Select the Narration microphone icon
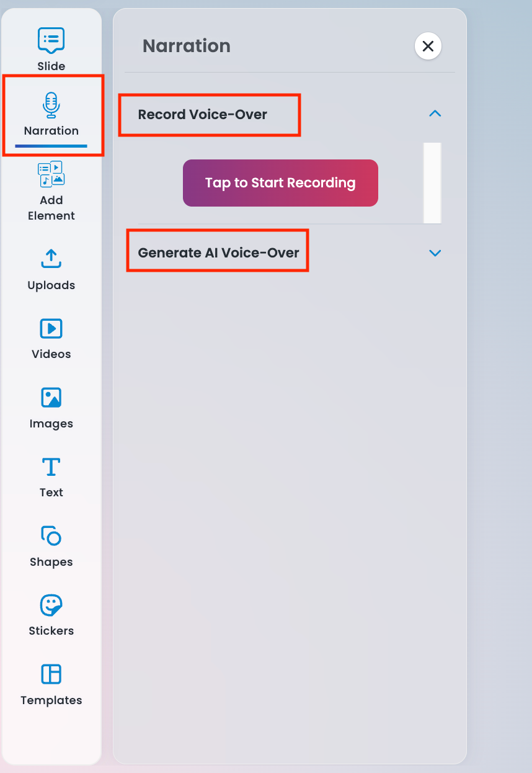This screenshot has width=532, height=773. 51,105
